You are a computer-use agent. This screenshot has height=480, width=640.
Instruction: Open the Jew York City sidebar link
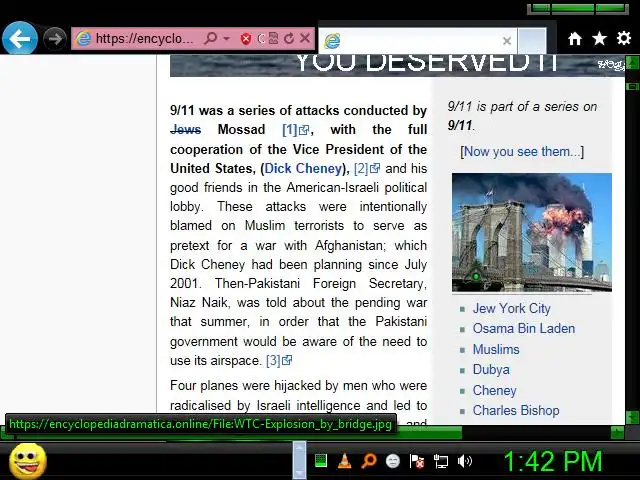click(x=511, y=309)
